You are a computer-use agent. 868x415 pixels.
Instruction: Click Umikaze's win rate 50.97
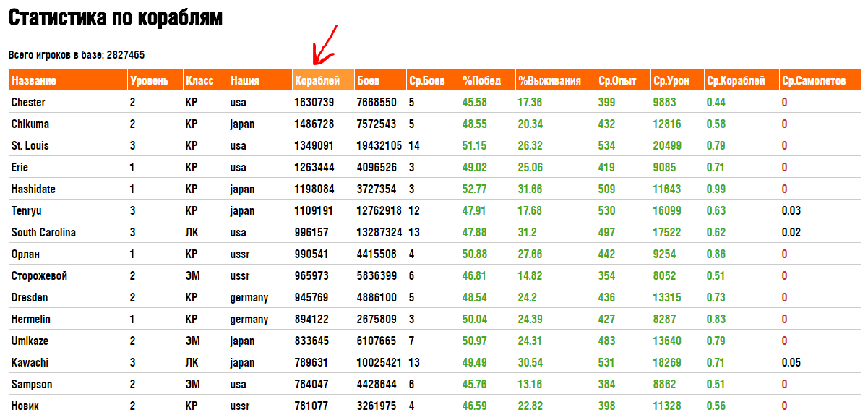pos(475,341)
